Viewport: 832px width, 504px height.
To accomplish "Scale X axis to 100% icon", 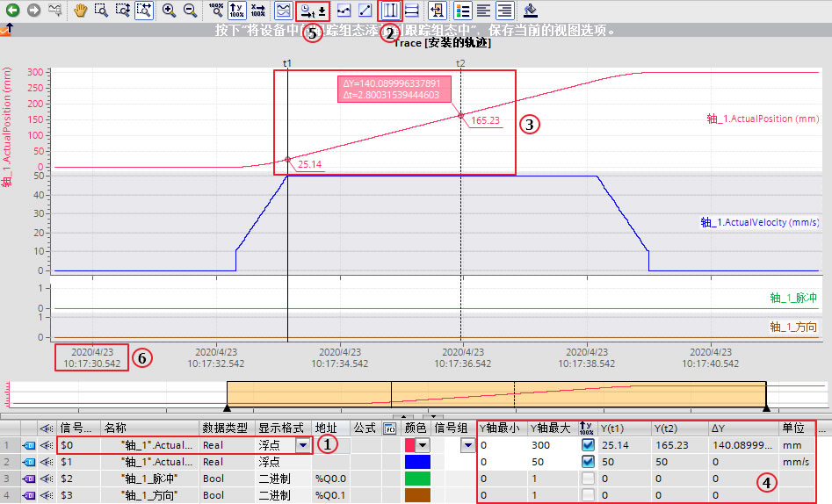I will click(258, 10).
